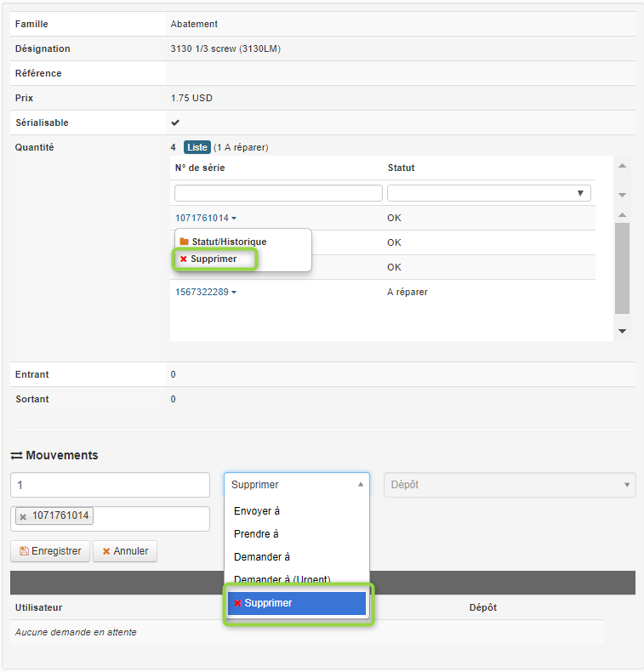Click the Statut column header
644x672 pixels.
coord(401,168)
